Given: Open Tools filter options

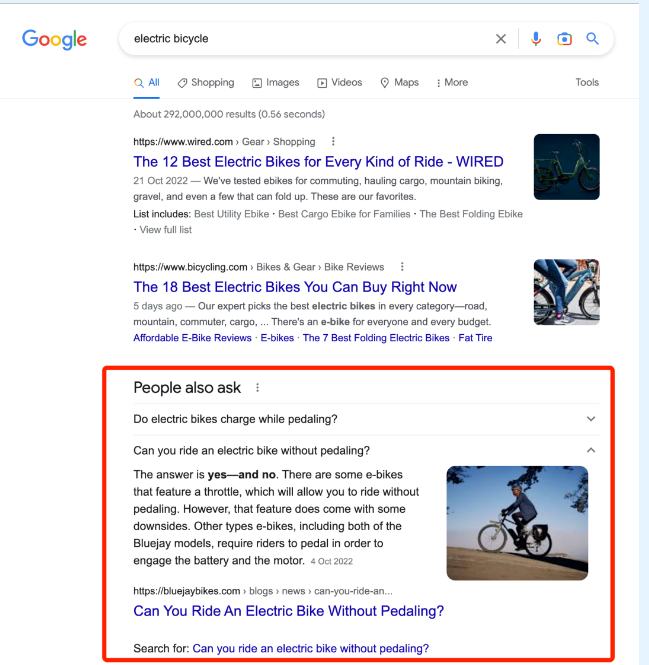Looking at the screenshot, I should pyautogui.click(x=587, y=82).
